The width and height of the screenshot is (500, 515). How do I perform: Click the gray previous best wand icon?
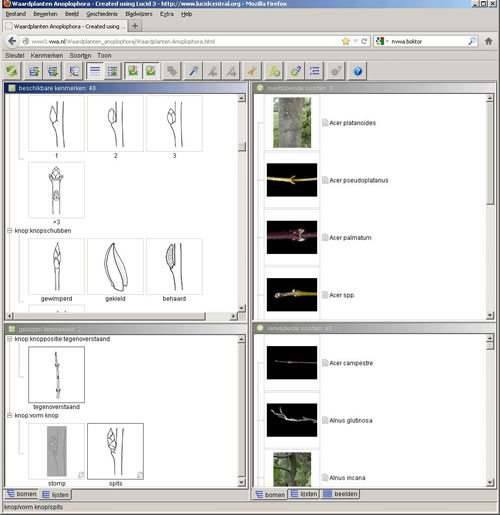point(213,71)
